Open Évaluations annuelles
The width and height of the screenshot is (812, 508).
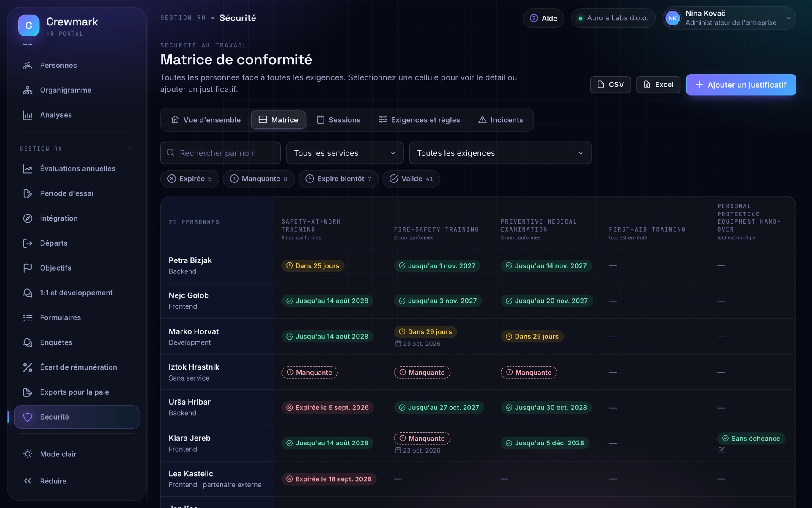coord(77,168)
